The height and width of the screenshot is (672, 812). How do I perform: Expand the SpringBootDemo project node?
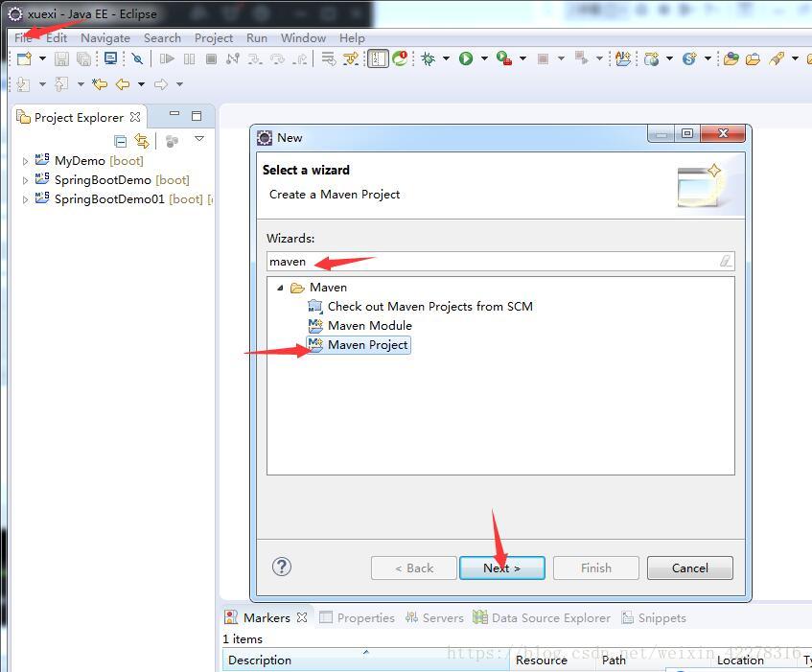tap(25, 180)
